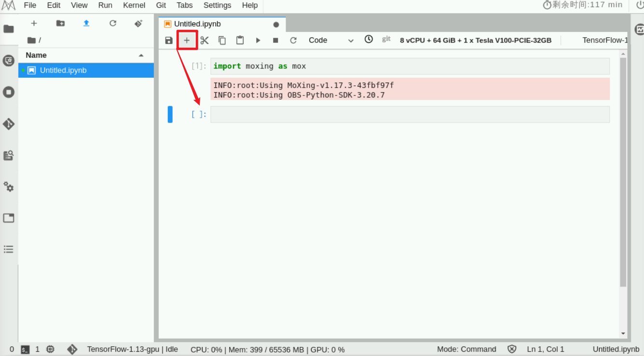Viewport: 644px width, 356px height.
Task: Open the file browser sidebar panel
Action: [9, 29]
